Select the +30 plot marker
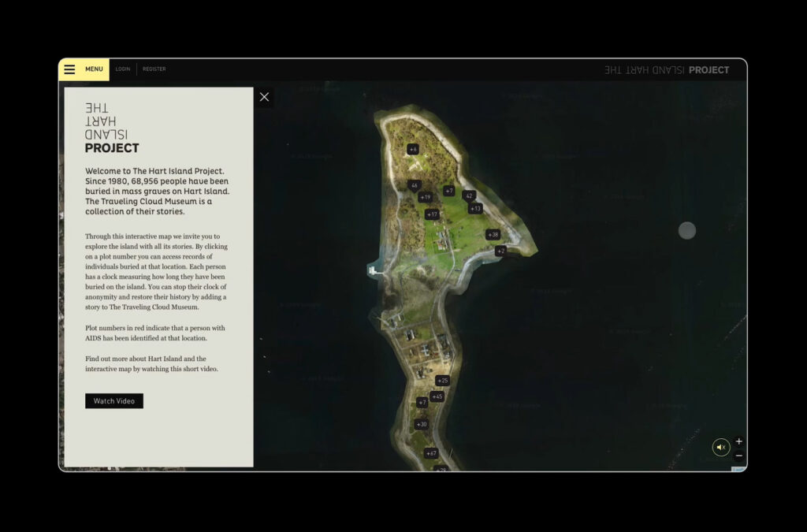 pyautogui.click(x=422, y=425)
